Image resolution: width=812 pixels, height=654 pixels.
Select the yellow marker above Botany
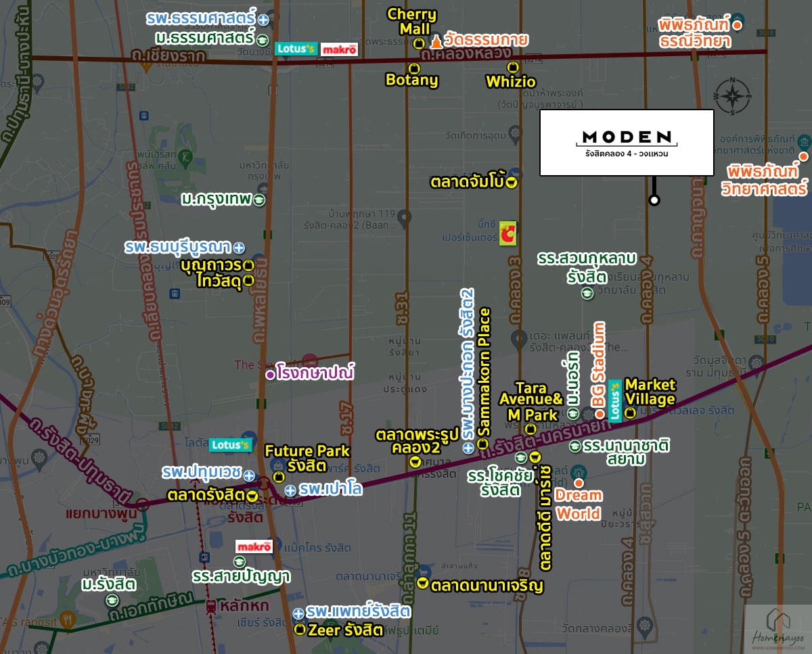pos(414,68)
